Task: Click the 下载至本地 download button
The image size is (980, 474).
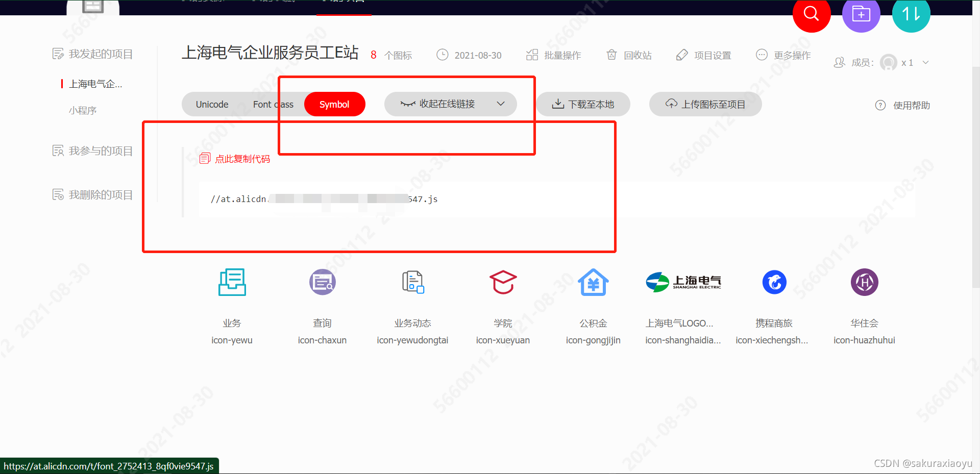Action: [583, 104]
